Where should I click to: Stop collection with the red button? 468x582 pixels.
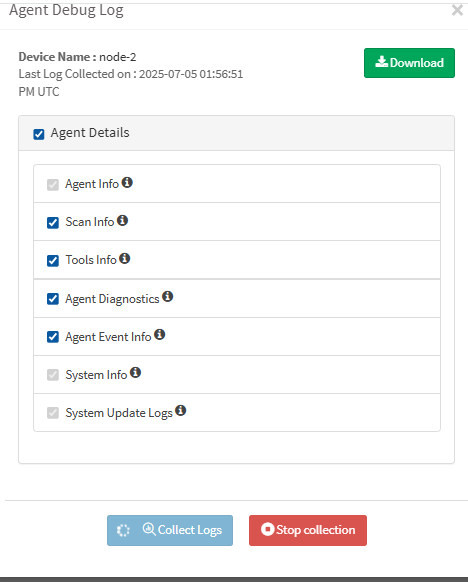pyautogui.click(x=308, y=530)
